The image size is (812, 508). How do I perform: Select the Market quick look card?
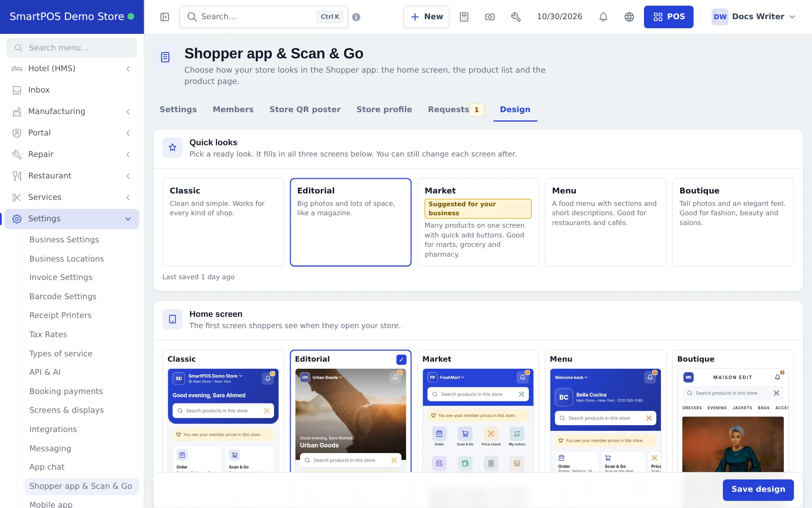pos(478,222)
